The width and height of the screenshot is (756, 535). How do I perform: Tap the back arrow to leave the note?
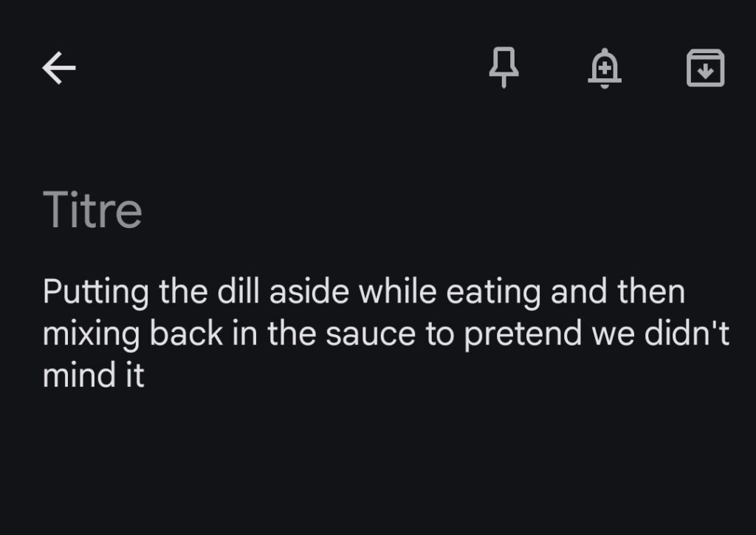point(59,69)
